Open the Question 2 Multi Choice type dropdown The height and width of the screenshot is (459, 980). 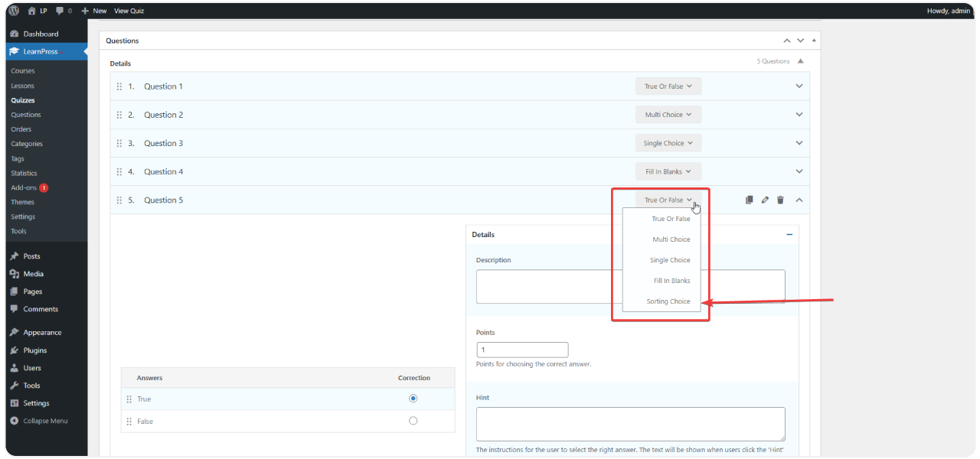[x=668, y=115]
